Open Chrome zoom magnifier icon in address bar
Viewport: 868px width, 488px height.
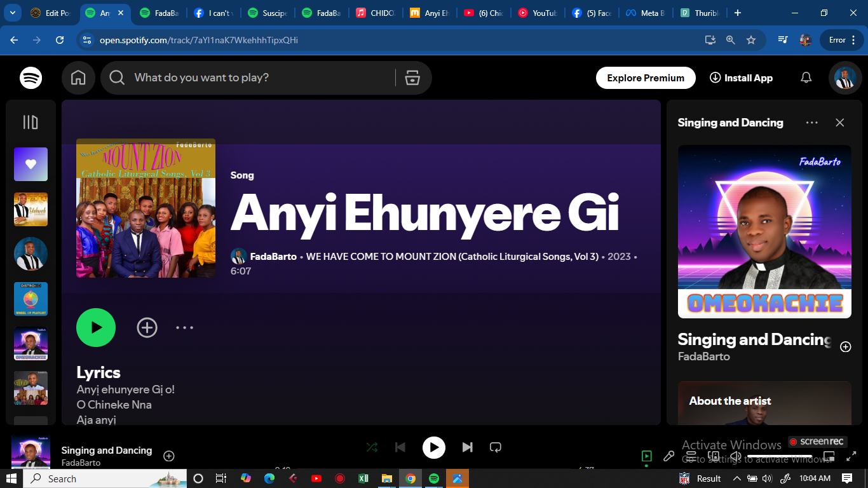[731, 40]
